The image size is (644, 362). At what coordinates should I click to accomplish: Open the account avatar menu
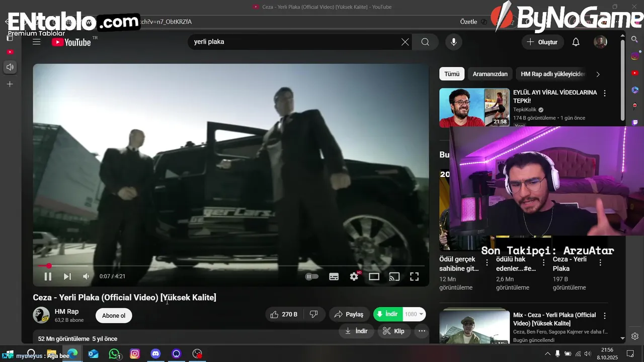(x=600, y=42)
